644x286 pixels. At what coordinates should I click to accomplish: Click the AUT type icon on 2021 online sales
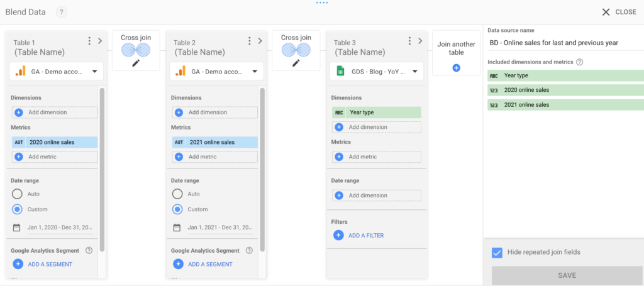179,143
